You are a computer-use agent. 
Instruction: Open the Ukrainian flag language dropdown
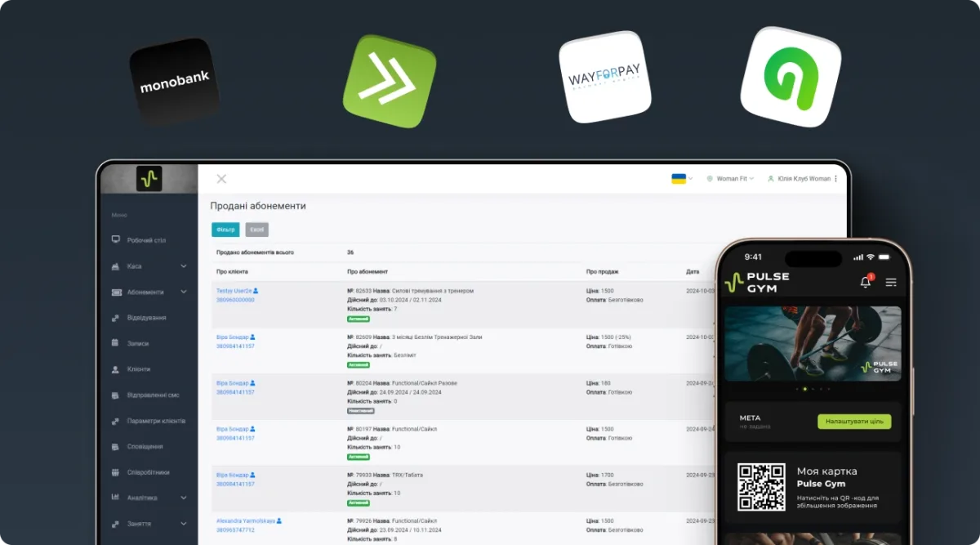pos(682,178)
